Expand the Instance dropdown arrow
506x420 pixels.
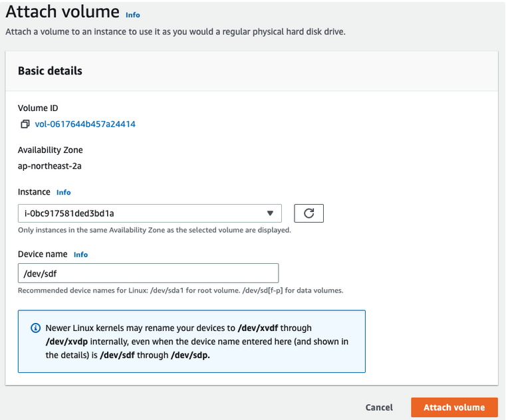pos(270,213)
